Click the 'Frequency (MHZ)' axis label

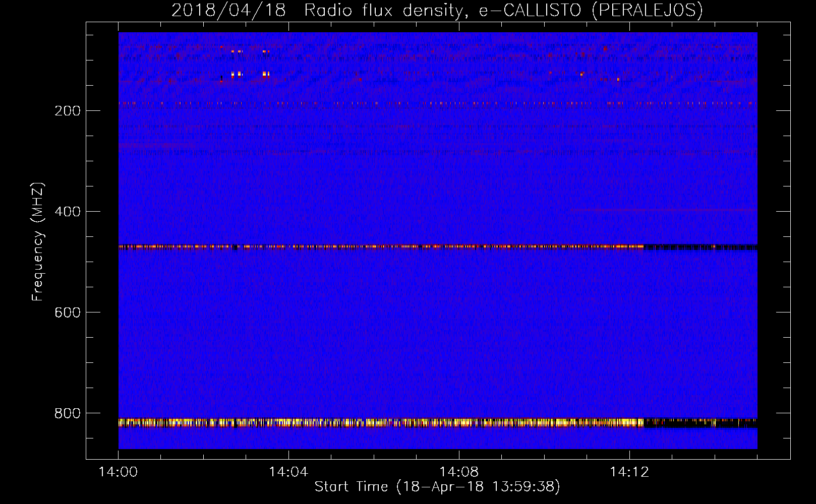(x=38, y=242)
